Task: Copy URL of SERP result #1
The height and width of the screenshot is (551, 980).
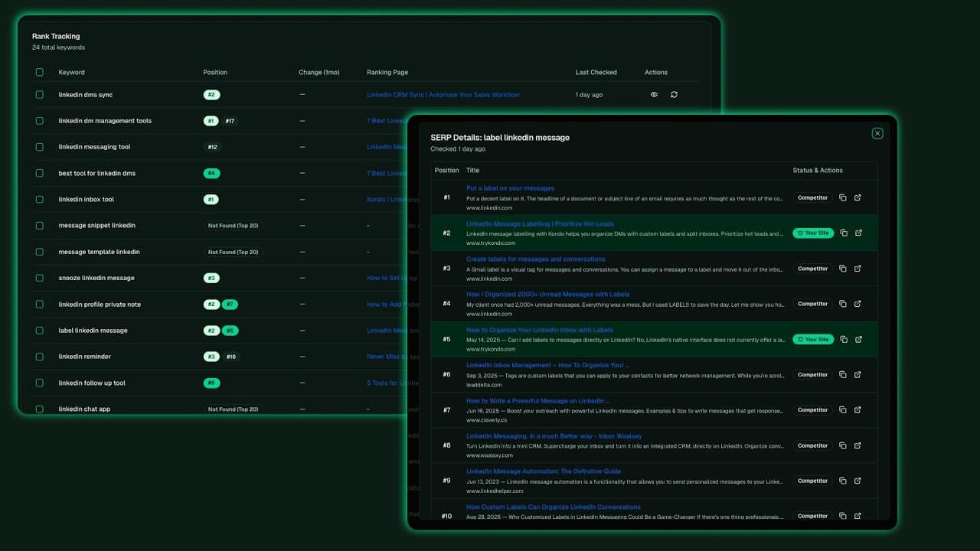Action: click(x=842, y=197)
